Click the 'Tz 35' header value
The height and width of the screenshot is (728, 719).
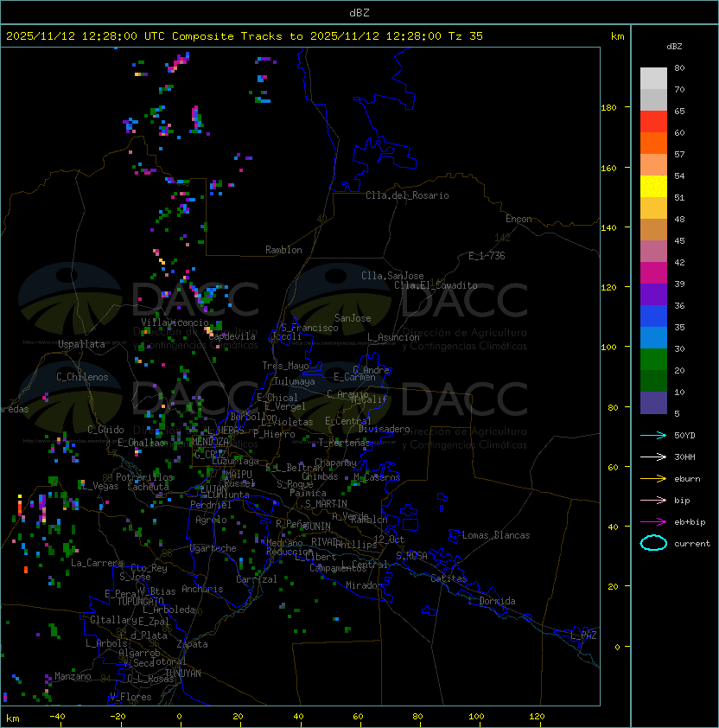[466, 36]
